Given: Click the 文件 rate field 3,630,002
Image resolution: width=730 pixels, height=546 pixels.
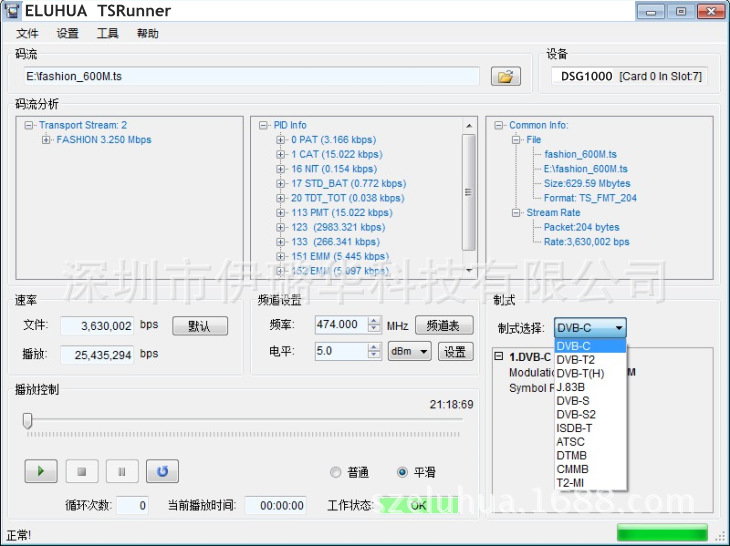Looking at the screenshot, I should click(x=97, y=326).
